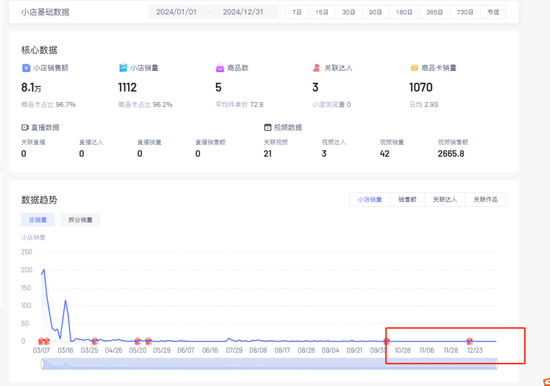
Task: Click red marker between 05/20 and 05/29
Action: 148,340
